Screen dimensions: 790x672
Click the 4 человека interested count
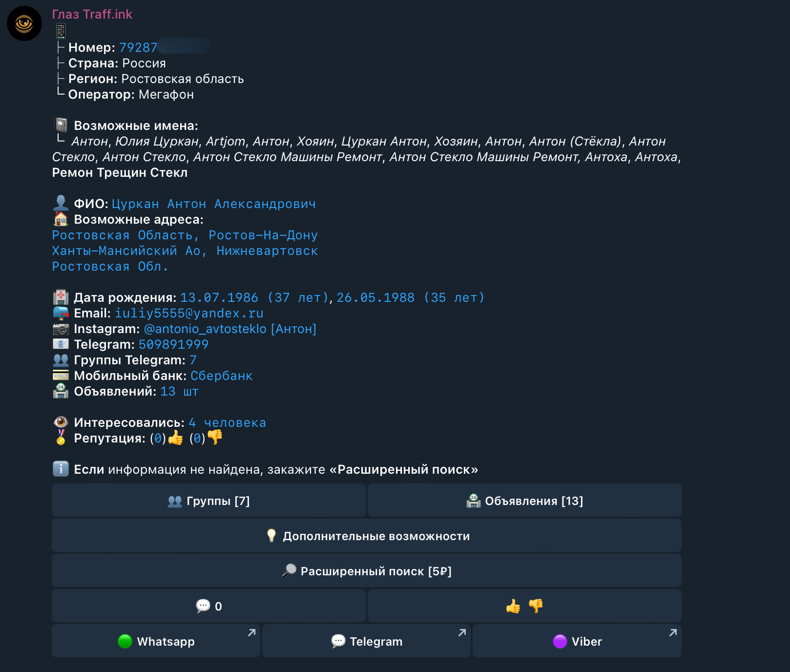coord(227,422)
